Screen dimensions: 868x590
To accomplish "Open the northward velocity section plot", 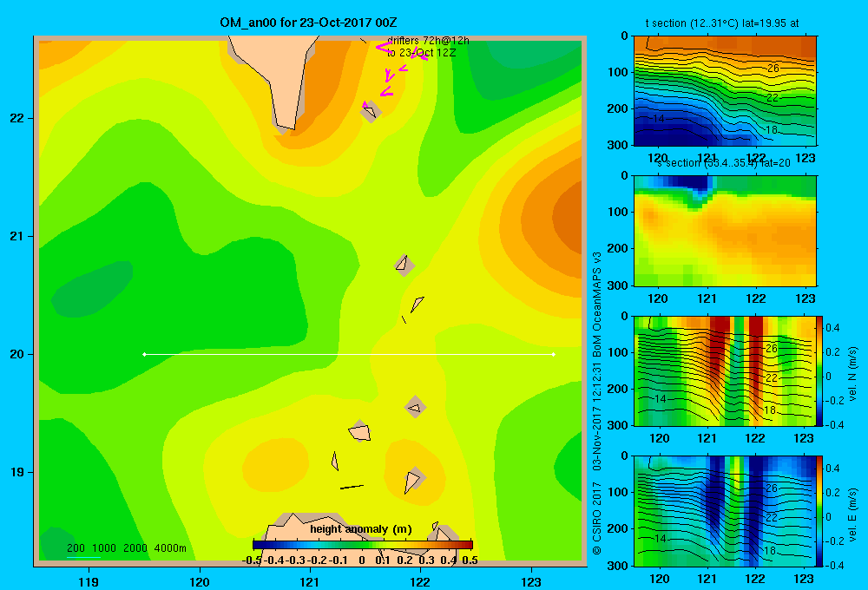I will [x=725, y=370].
